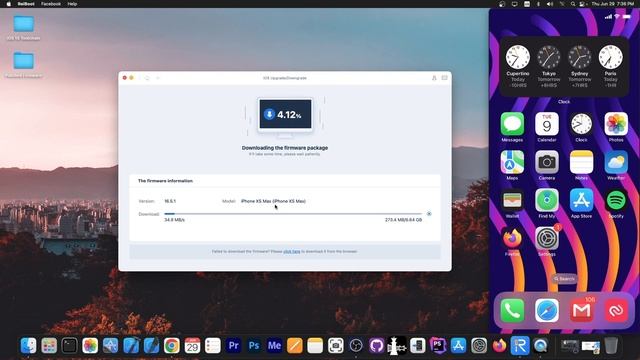Screen dimensions: 640x360
Task: Tap the Phone app in the iPhone dock
Action: click(x=512, y=311)
